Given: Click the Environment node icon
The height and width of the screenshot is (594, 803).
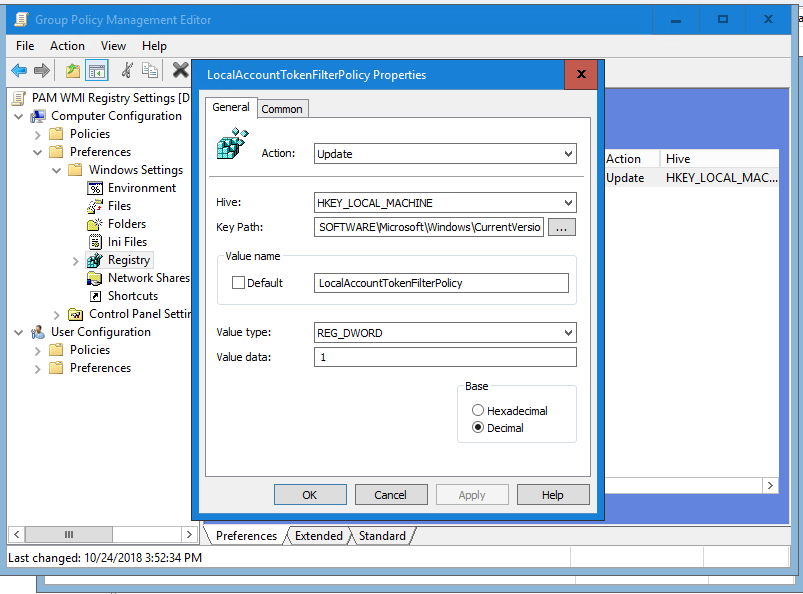Looking at the screenshot, I should (95, 188).
